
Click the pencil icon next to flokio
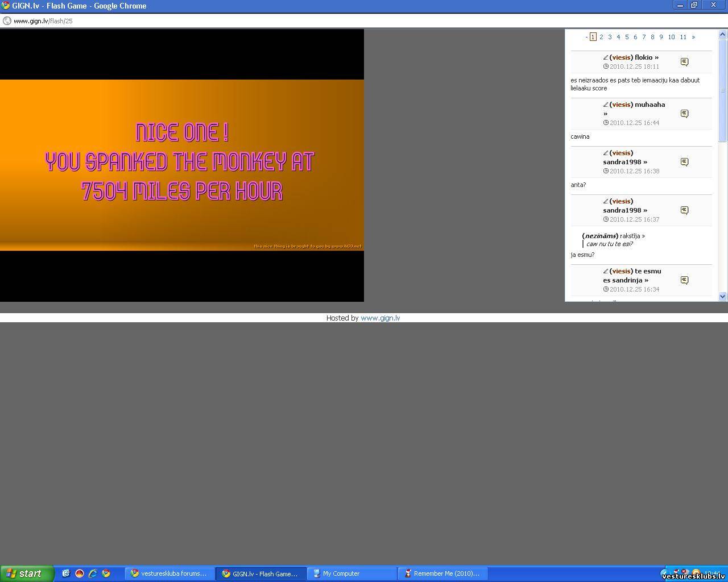[606, 57]
